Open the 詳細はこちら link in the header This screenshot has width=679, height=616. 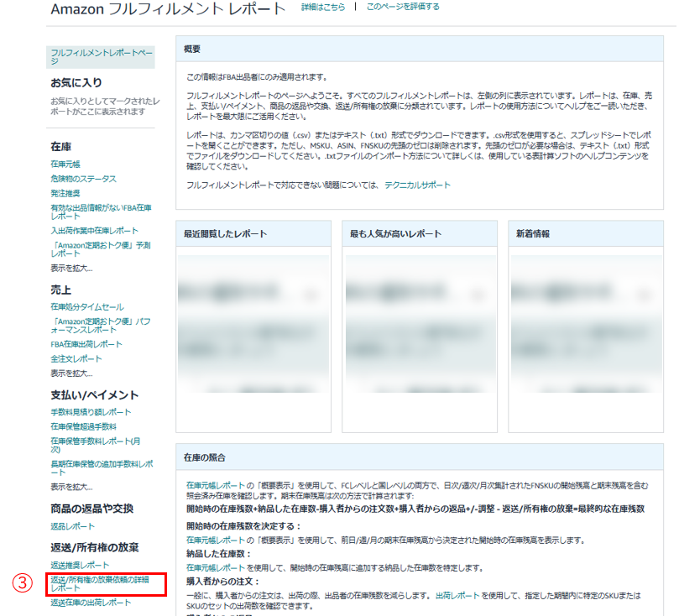pyautogui.click(x=323, y=7)
